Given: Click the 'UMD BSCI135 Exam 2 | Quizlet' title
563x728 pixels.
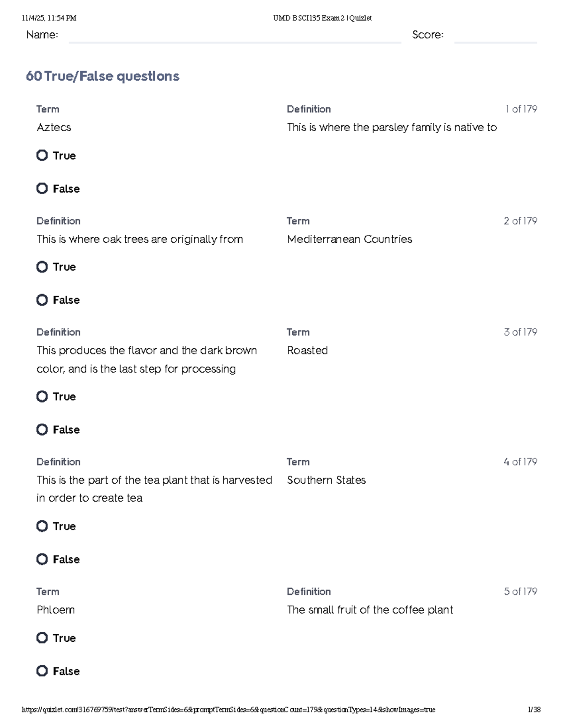Looking at the screenshot, I should pos(322,18).
